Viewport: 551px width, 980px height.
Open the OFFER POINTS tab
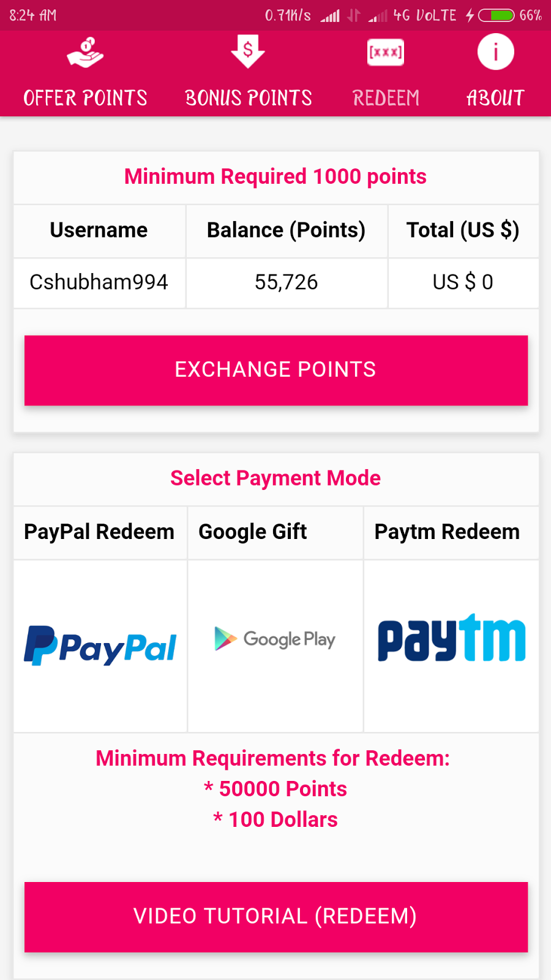85,98
